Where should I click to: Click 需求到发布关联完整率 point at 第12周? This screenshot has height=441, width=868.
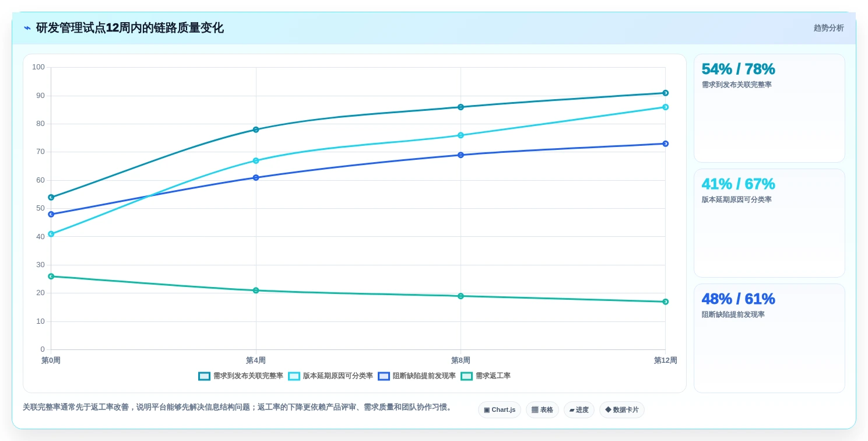coord(665,93)
